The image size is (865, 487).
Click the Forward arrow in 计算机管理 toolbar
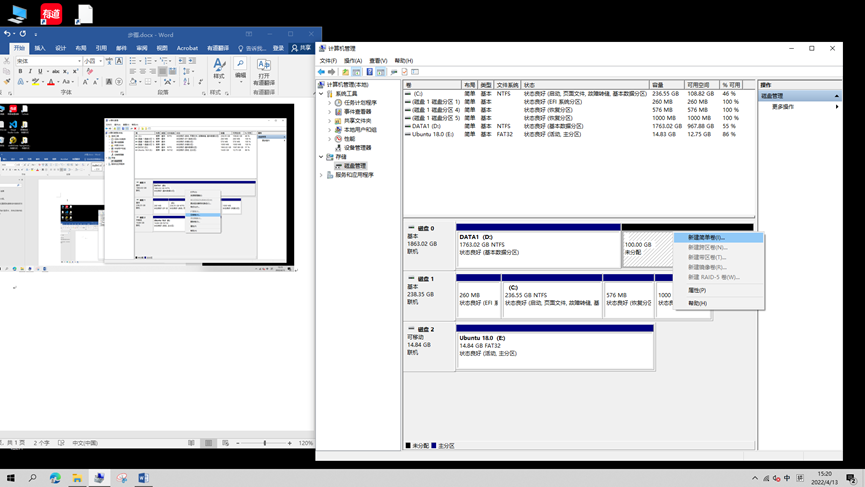pyautogui.click(x=332, y=72)
